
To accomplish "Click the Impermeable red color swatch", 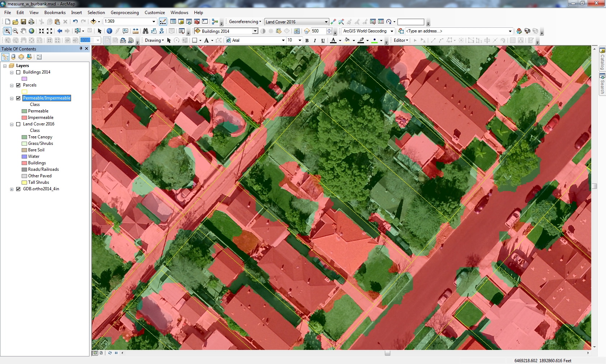I will 25,117.
